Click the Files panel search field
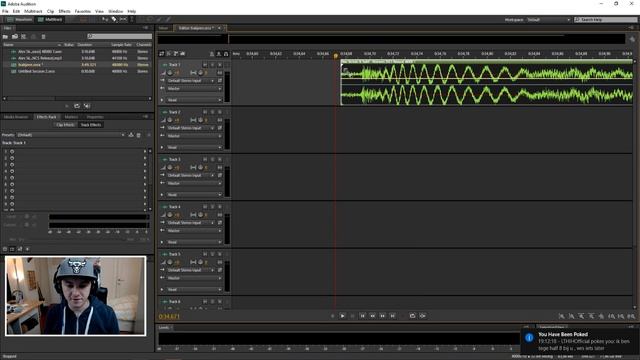 (119, 36)
